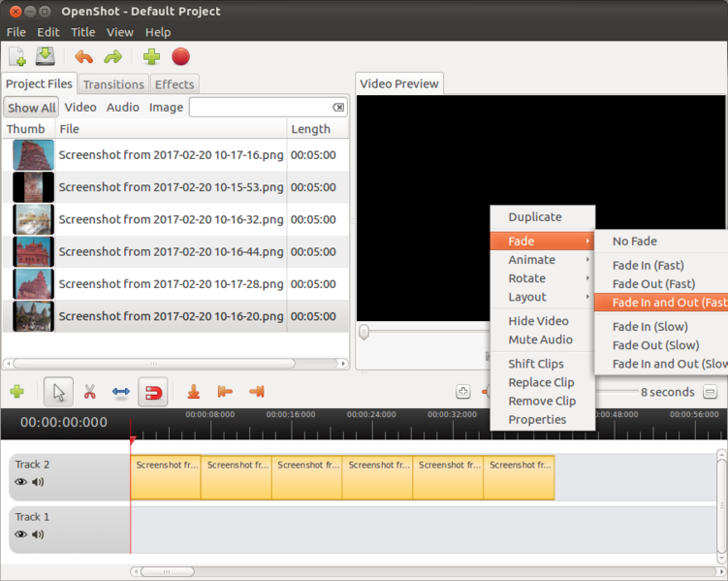The width and height of the screenshot is (728, 581).
Task: Jump to the Next Marker
Action: [x=256, y=392]
